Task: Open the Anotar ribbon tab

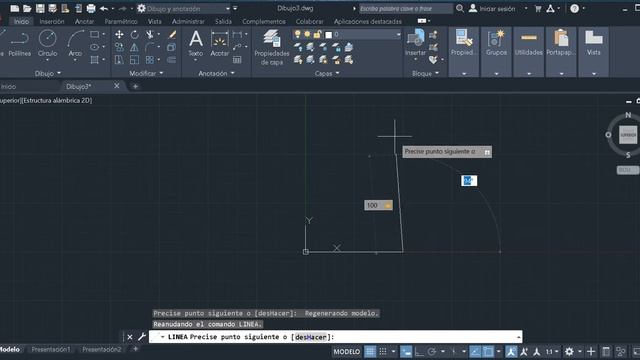Action: [84, 21]
